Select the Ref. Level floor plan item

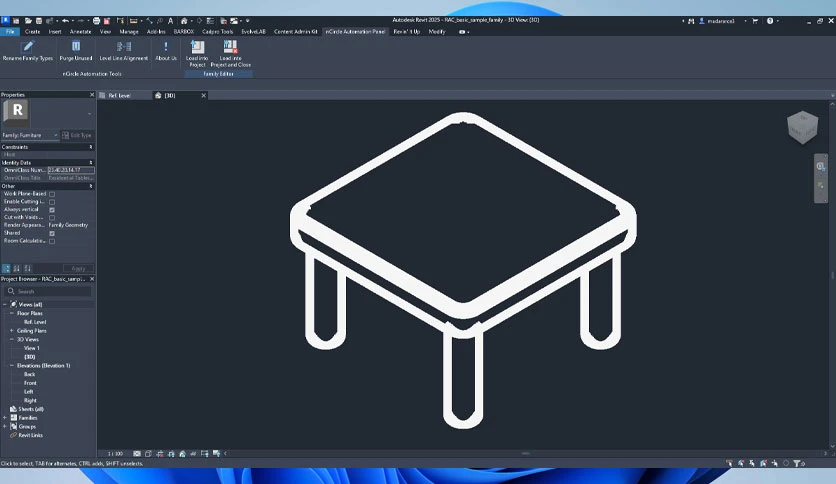pyautogui.click(x=35, y=322)
